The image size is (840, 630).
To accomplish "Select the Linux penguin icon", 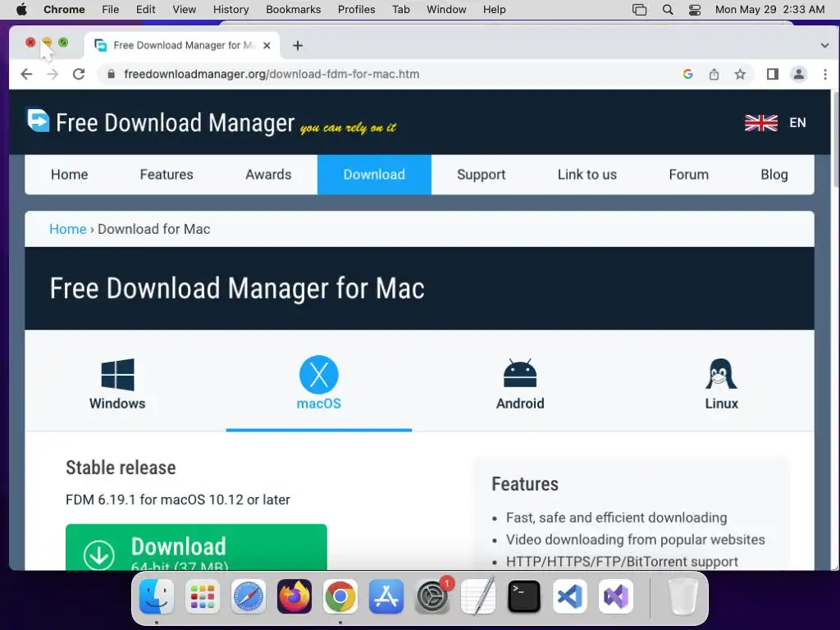I will click(721, 373).
